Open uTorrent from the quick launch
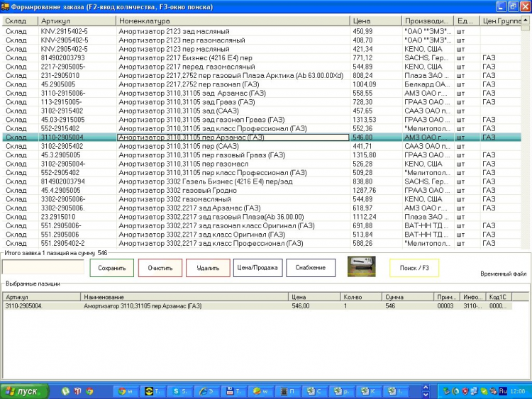 [x=65, y=391]
